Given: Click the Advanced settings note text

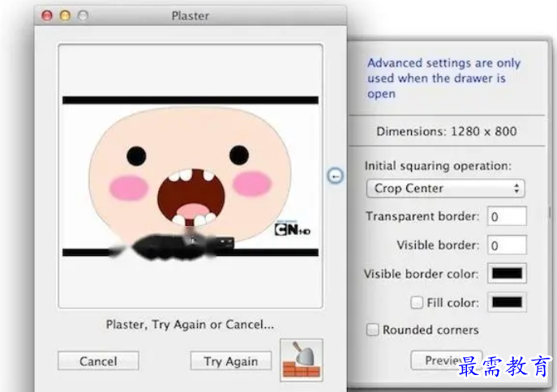Looking at the screenshot, I should [x=443, y=78].
